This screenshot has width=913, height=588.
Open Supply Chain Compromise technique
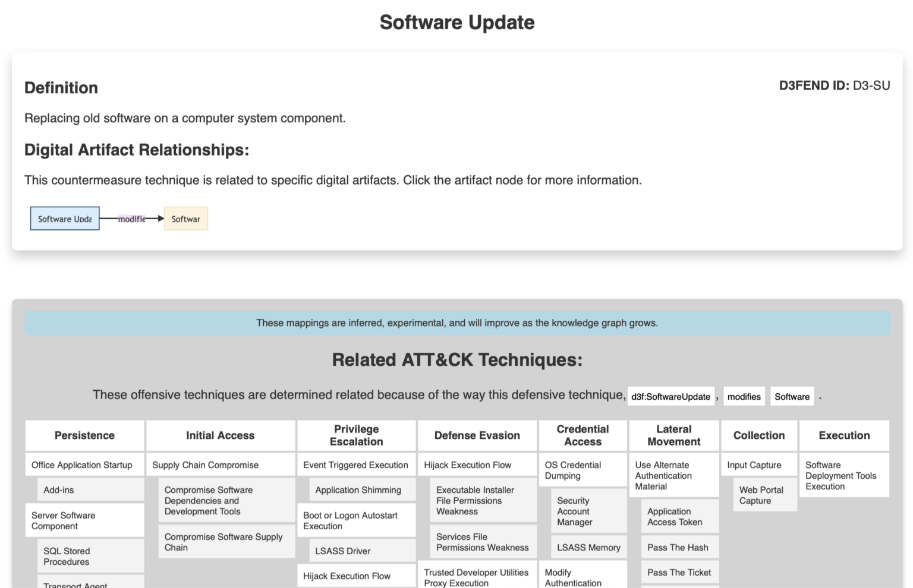tap(205, 465)
